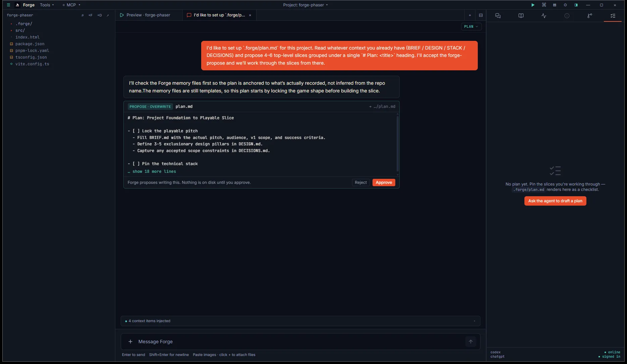Screen dimensions: 627x364
Task: Click the orange user message bubble
Action: [x=339, y=56]
